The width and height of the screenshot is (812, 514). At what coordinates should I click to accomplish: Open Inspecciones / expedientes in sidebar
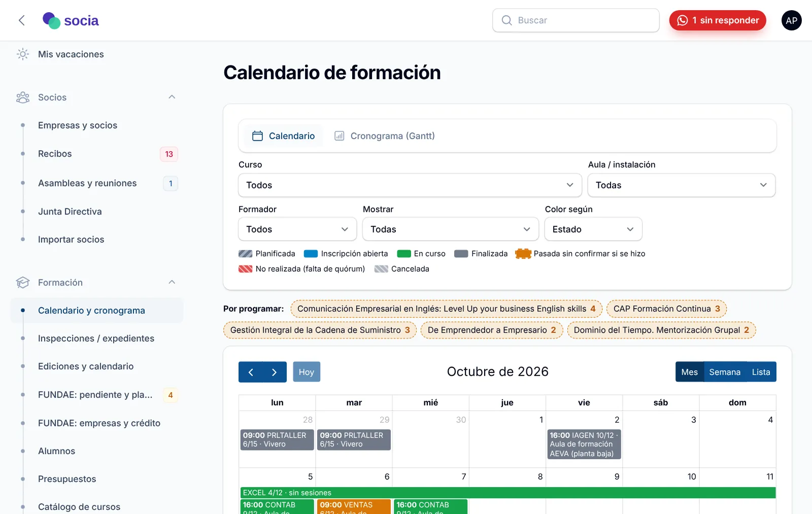tap(96, 338)
